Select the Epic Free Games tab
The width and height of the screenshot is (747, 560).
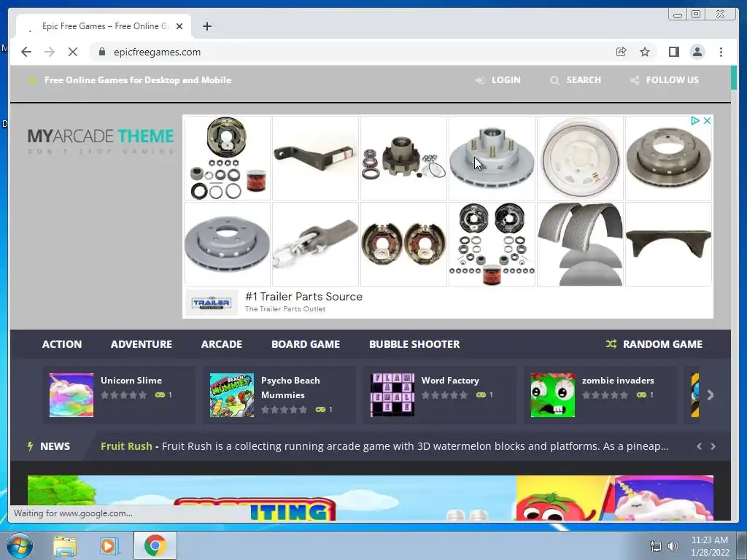[x=104, y=26]
